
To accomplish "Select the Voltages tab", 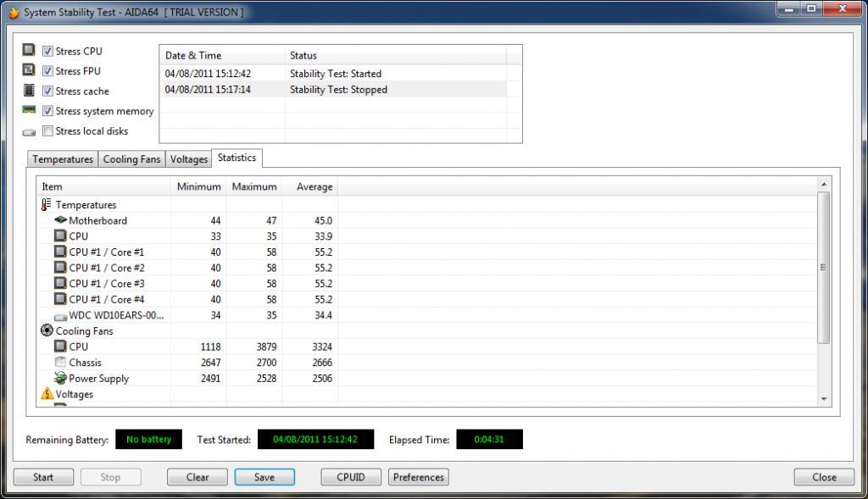I will [x=189, y=159].
